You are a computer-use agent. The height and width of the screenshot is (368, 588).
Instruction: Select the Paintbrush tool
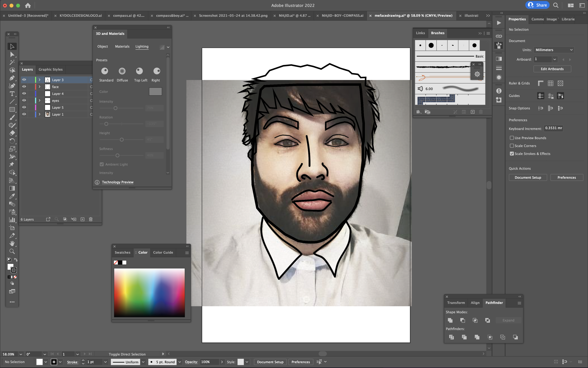coord(12,117)
